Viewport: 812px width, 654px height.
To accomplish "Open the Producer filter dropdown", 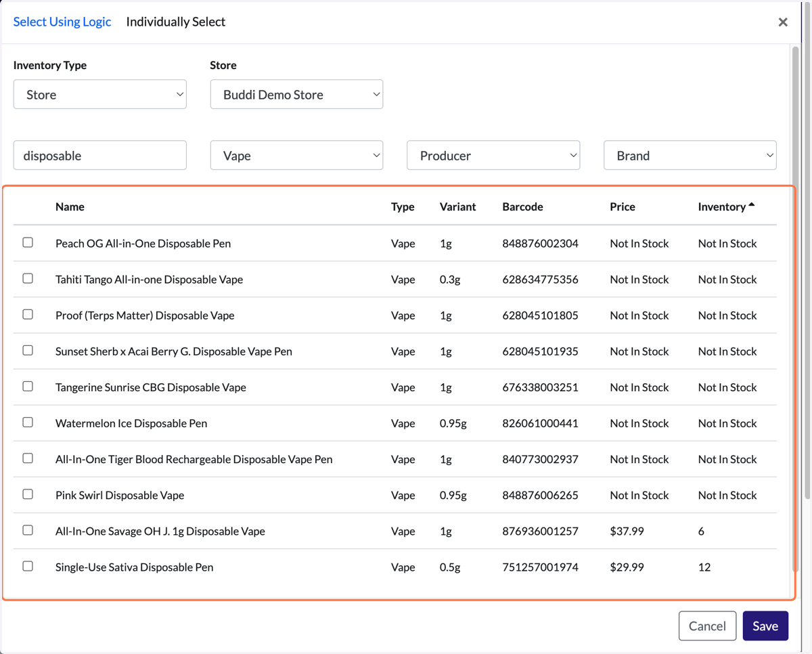I will point(493,155).
